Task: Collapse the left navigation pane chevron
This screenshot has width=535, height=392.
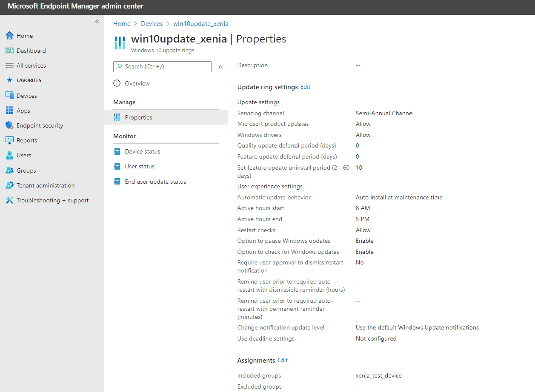Action: [x=97, y=21]
